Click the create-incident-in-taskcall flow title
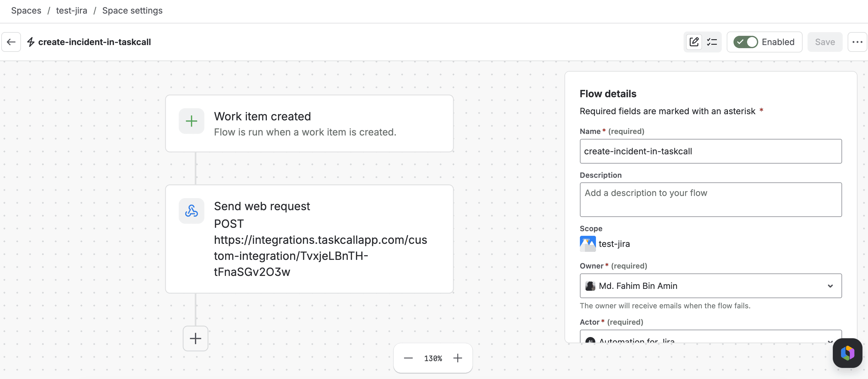The width and height of the screenshot is (868, 379). click(94, 42)
